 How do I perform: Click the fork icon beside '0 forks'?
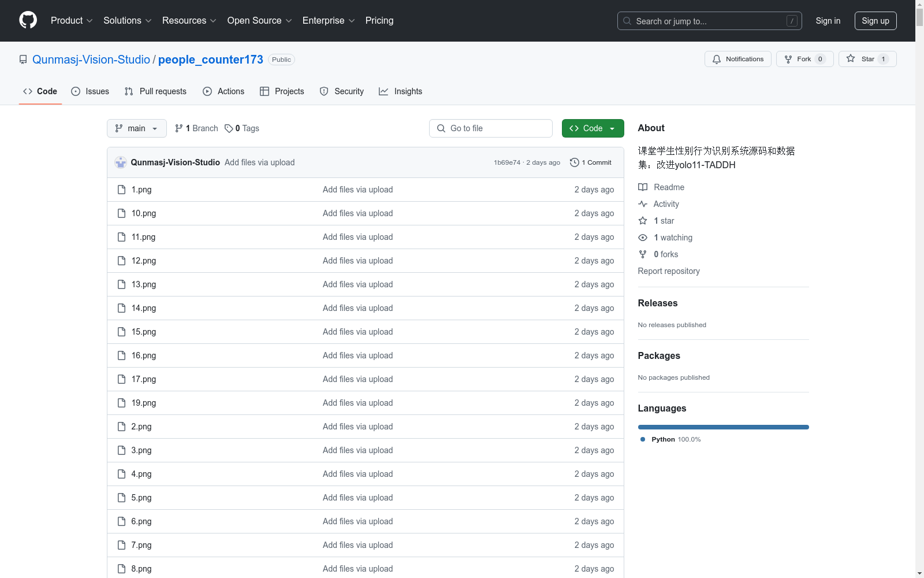click(643, 254)
